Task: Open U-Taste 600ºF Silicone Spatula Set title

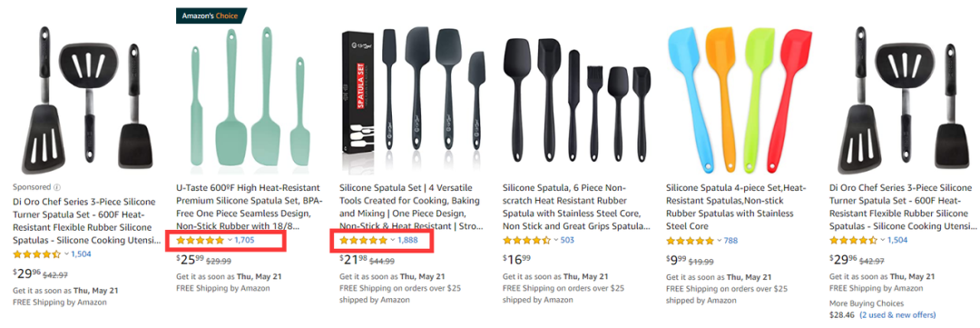Action: pos(248,206)
